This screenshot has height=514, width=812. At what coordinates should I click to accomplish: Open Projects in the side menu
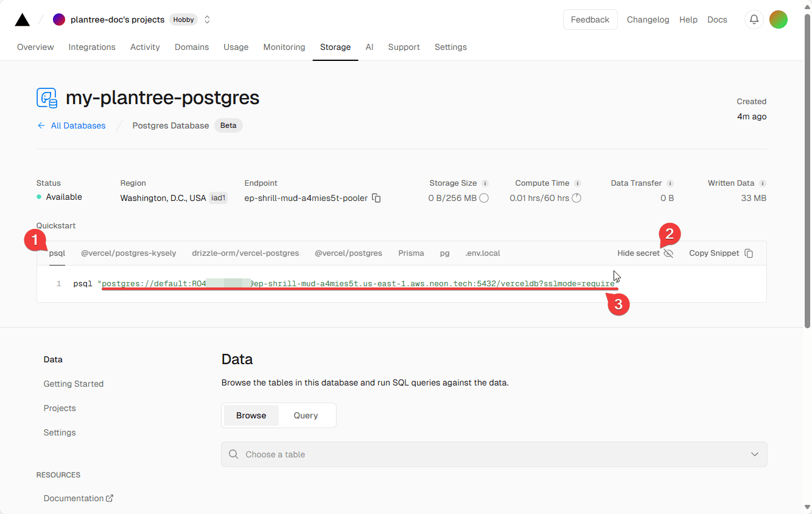(x=60, y=408)
